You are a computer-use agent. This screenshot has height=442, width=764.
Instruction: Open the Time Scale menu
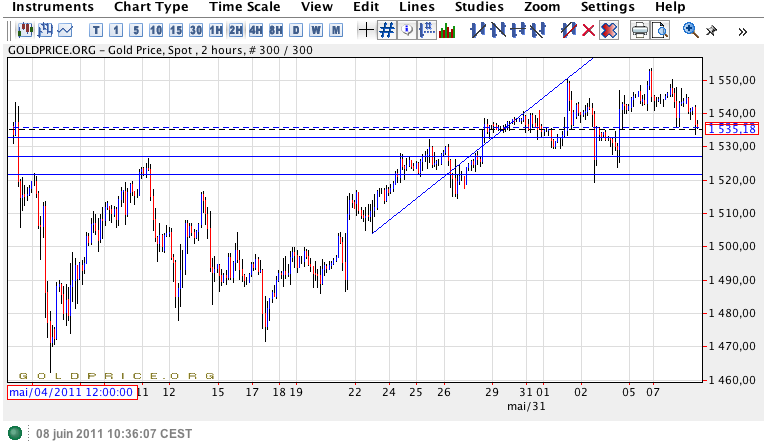tap(244, 7)
